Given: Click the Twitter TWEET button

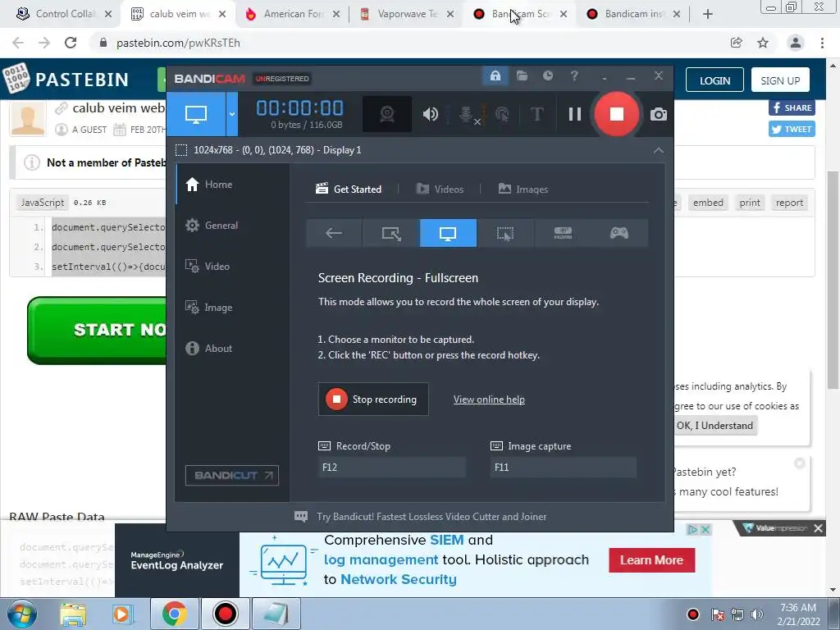Looking at the screenshot, I should (x=792, y=129).
